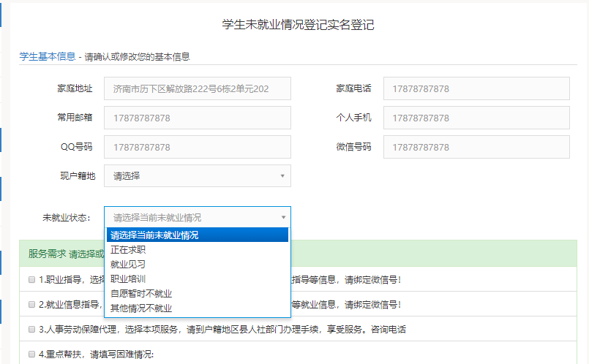589x364 pixels.
Task: Select 正在求职 from the list
Action: 128,250
